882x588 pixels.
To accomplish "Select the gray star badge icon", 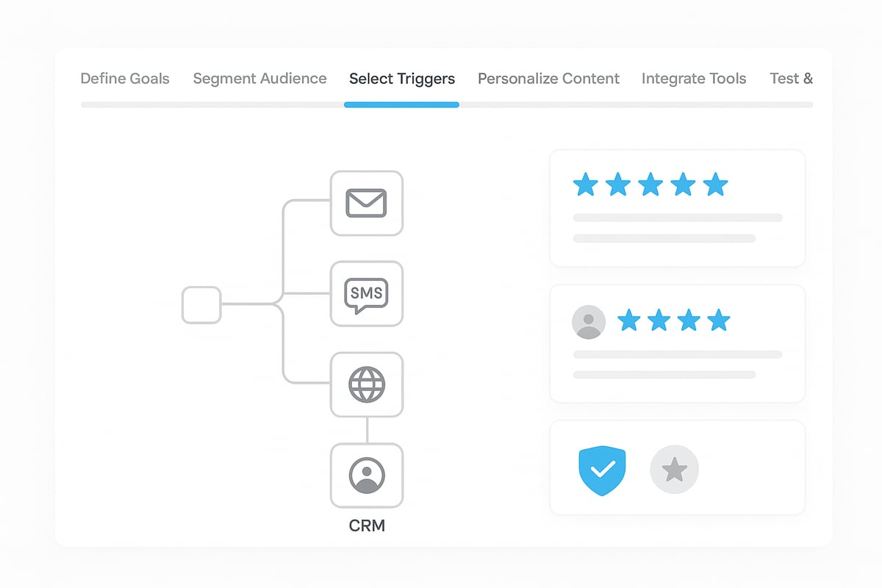I will (674, 468).
